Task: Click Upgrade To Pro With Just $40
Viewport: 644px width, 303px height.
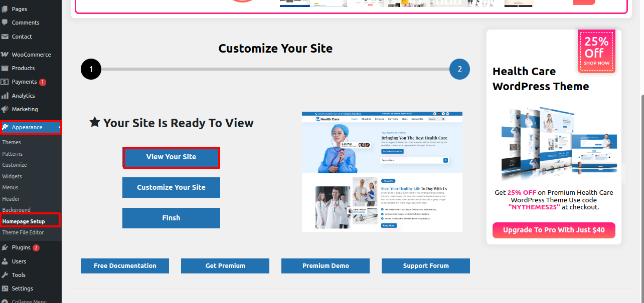Action: (x=554, y=230)
